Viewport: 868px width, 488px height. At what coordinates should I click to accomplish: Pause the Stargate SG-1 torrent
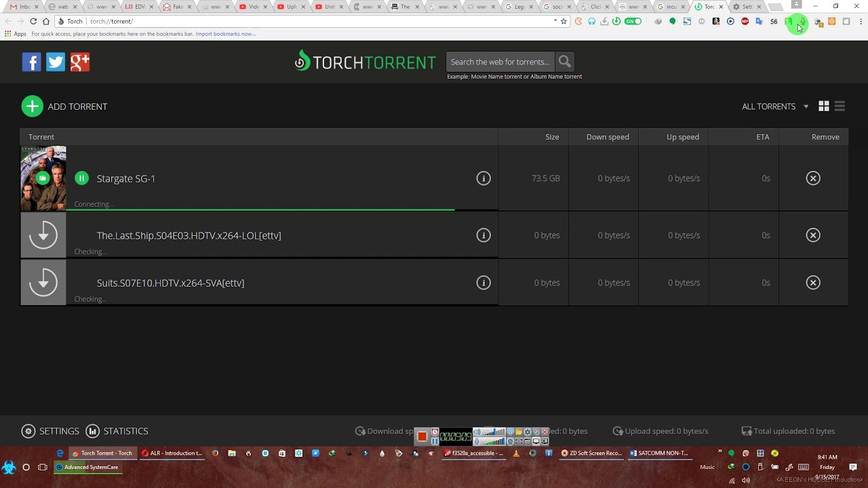point(81,178)
